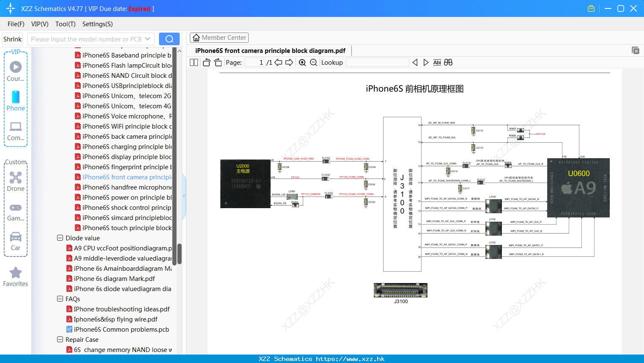Open iPhone6S back camera principle file
Screen dimensions: 644x363
(x=123, y=136)
